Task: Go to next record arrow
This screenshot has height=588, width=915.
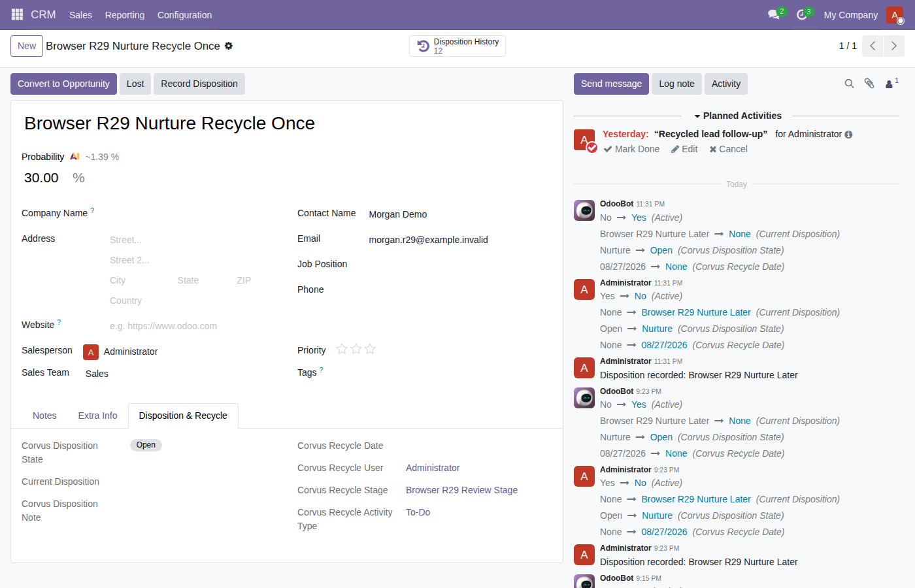Action: (894, 46)
